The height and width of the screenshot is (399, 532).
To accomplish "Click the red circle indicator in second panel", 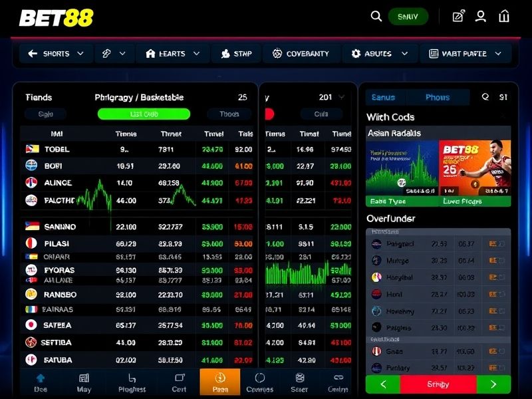I will (269, 114).
